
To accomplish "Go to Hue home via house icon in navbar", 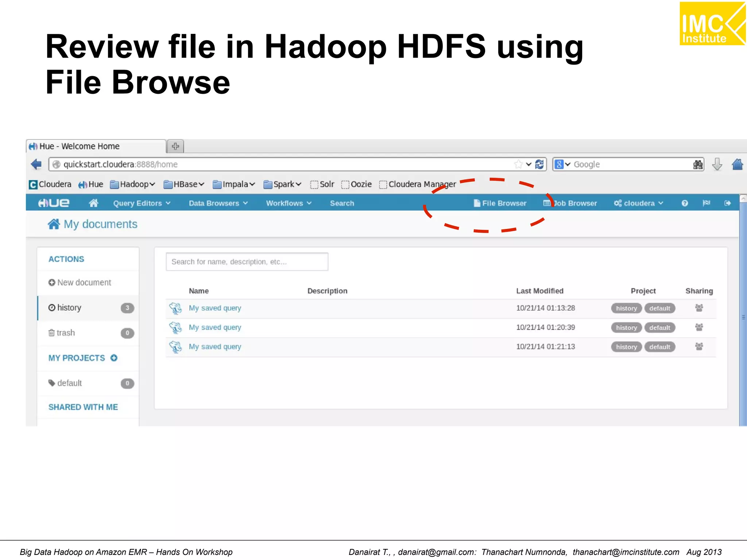I will coord(94,203).
